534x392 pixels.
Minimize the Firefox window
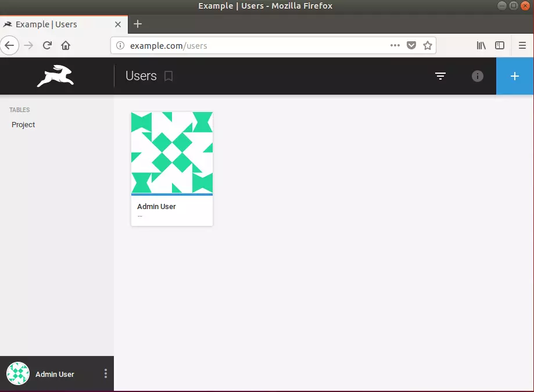coord(502,6)
